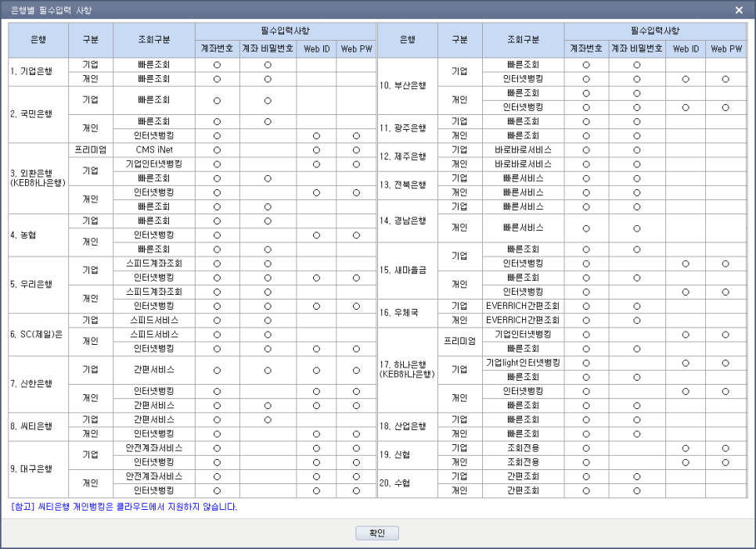Select the 1. 기업은행 bank cell
Image resolution: width=756 pixels, height=549 pixels.
click(x=38, y=72)
